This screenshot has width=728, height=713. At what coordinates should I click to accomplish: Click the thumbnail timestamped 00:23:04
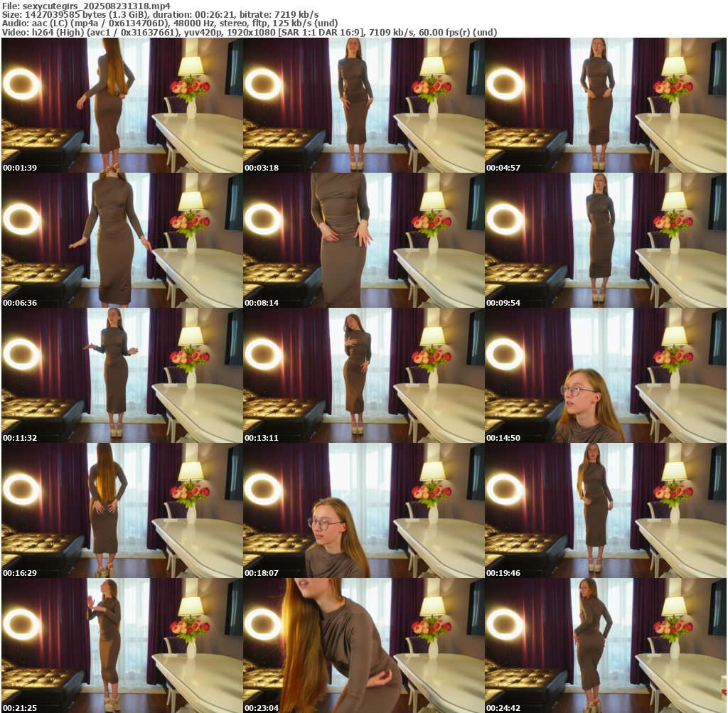363,645
